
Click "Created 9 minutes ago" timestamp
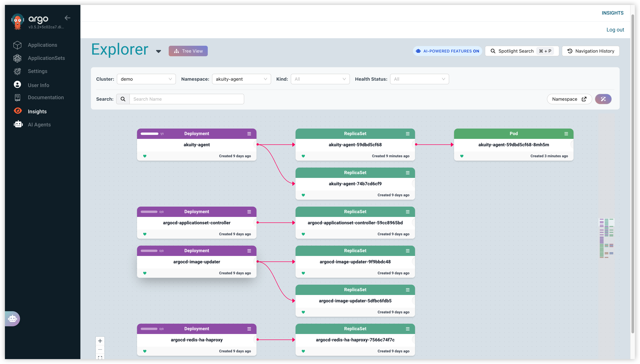391,156
